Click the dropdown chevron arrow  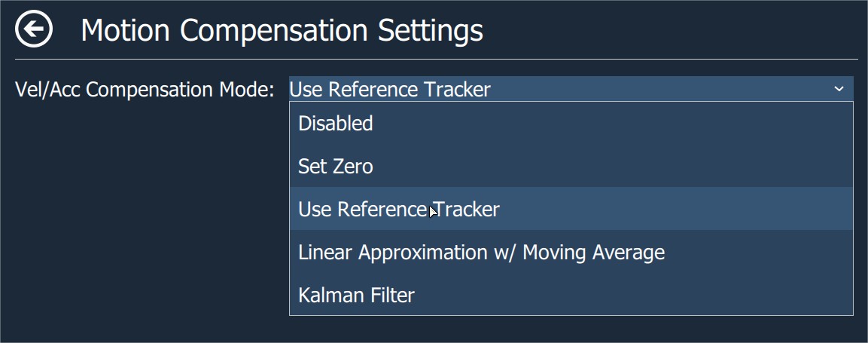tap(839, 89)
